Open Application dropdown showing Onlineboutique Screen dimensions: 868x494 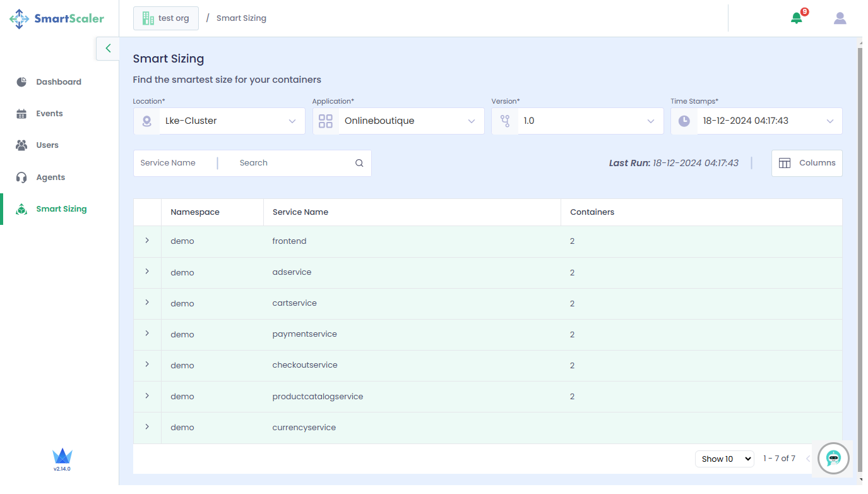tap(398, 121)
